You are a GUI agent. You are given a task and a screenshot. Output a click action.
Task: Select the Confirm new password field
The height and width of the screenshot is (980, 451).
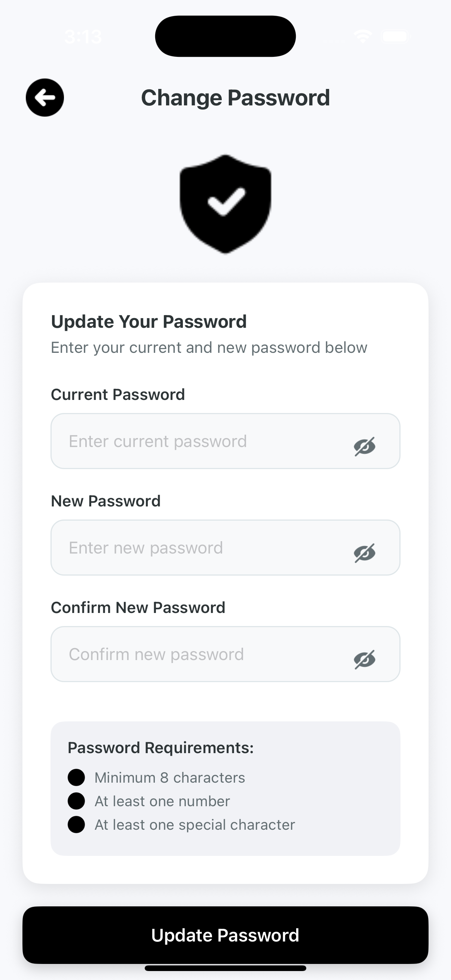point(198,654)
